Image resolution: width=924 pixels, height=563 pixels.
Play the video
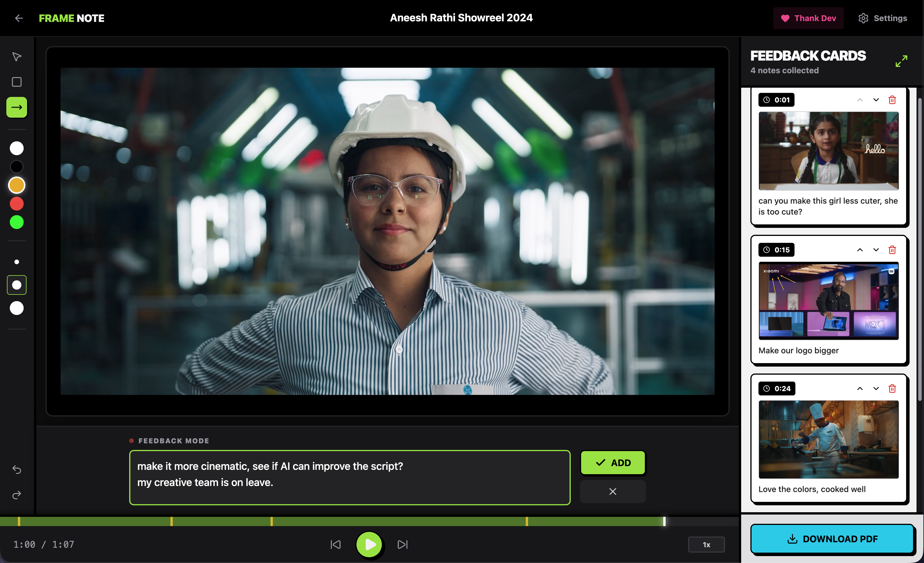369,545
